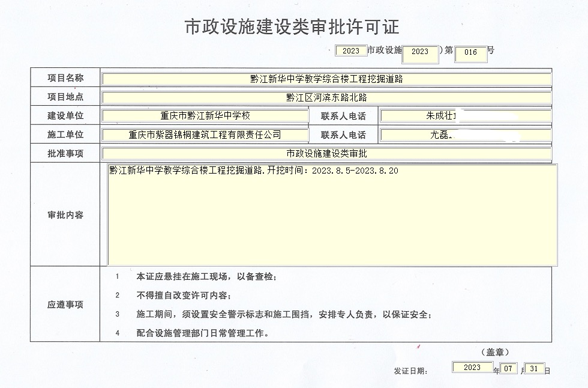Select the 施工单位 field 重庆市紫器锦桐建筑工程有限责任公司

205,135
